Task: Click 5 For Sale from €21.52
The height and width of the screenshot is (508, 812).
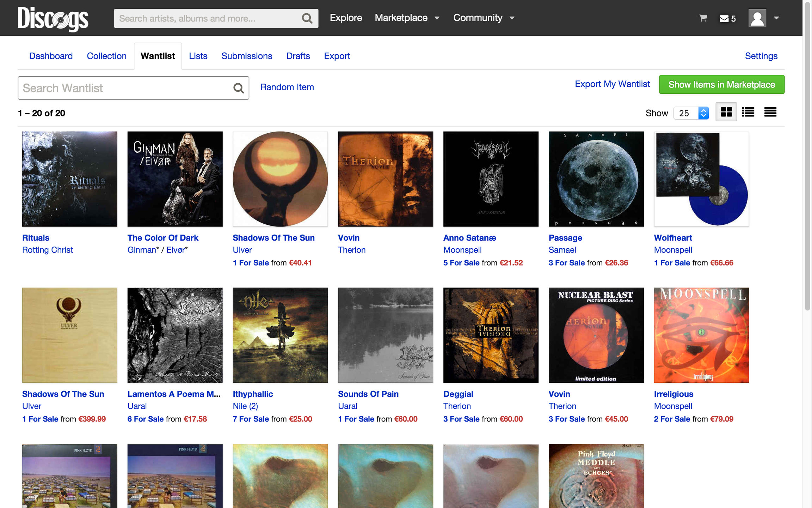Action: 483,263
